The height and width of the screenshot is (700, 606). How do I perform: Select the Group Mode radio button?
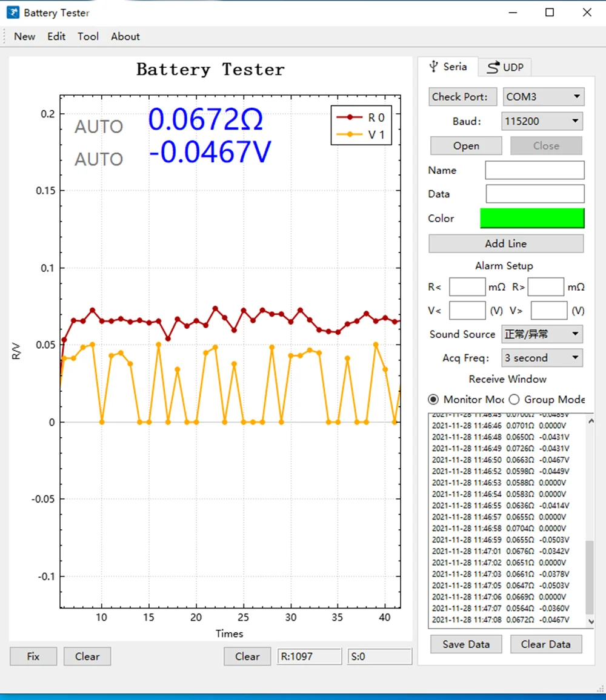(514, 399)
